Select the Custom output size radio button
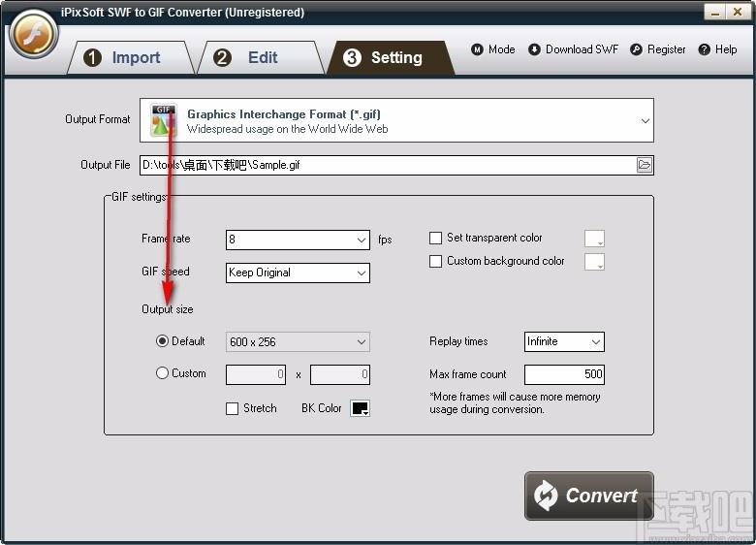 tap(162, 372)
